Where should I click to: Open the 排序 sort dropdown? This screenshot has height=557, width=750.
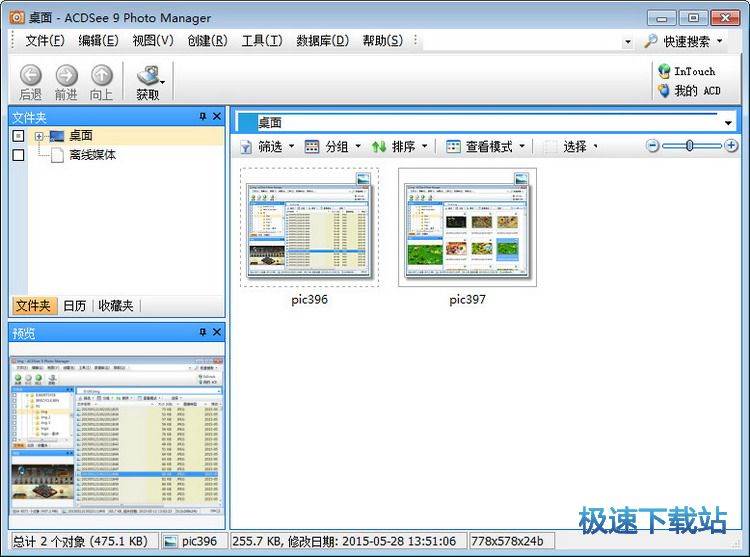398,146
